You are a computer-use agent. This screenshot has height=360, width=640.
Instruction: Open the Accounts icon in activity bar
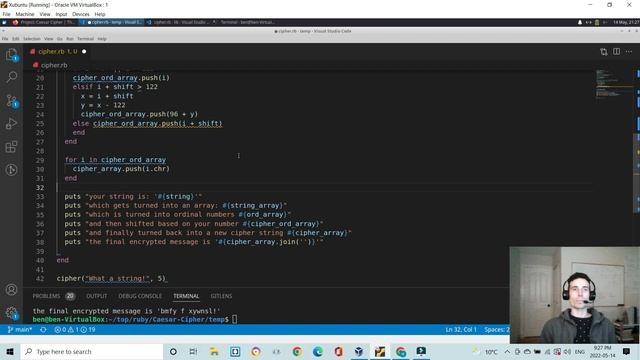[x=11, y=290]
